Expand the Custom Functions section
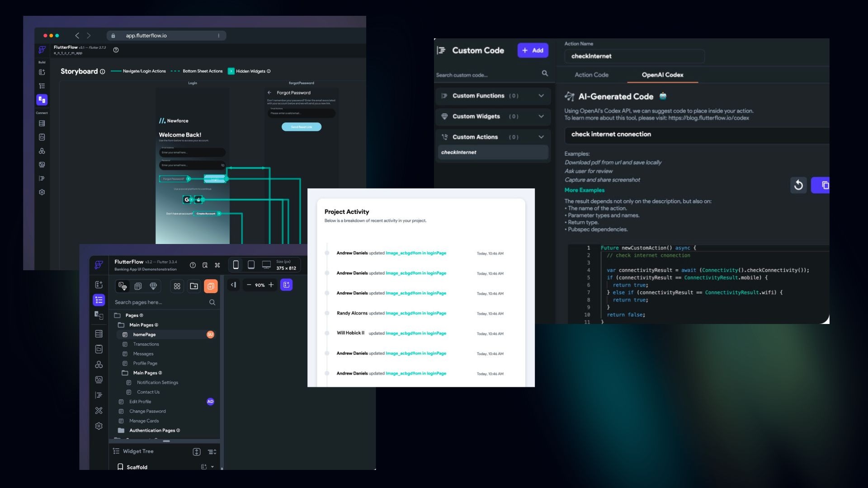The height and width of the screenshot is (488, 868). (541, 96)
